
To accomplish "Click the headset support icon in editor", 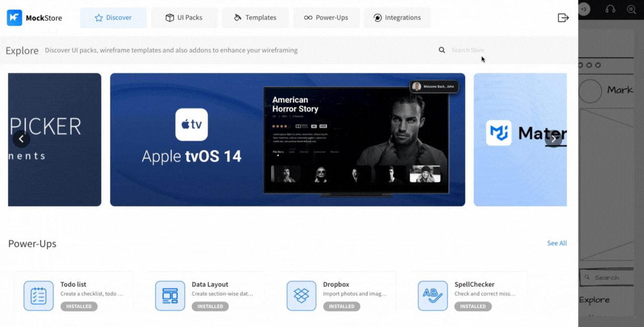I will (x=610, y=9).
